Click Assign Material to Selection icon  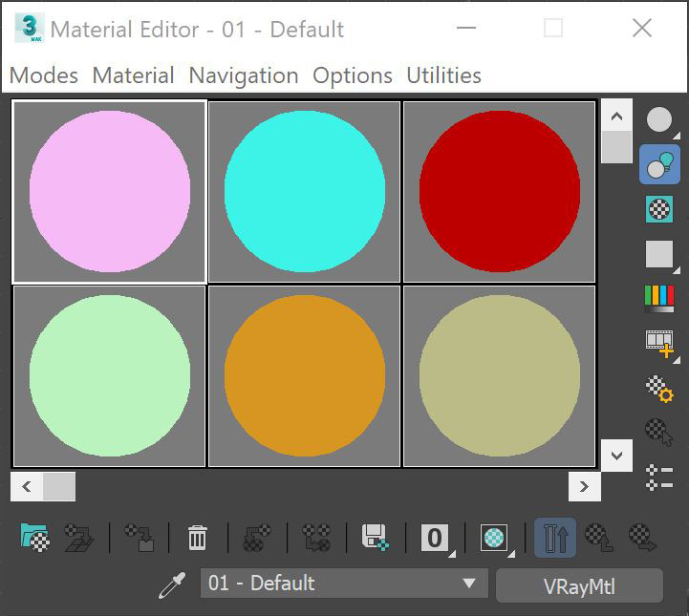(140, 538)
